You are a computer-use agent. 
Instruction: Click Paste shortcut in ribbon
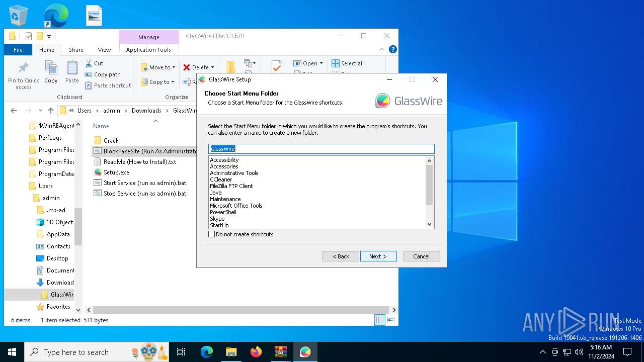tap(108, 85)
